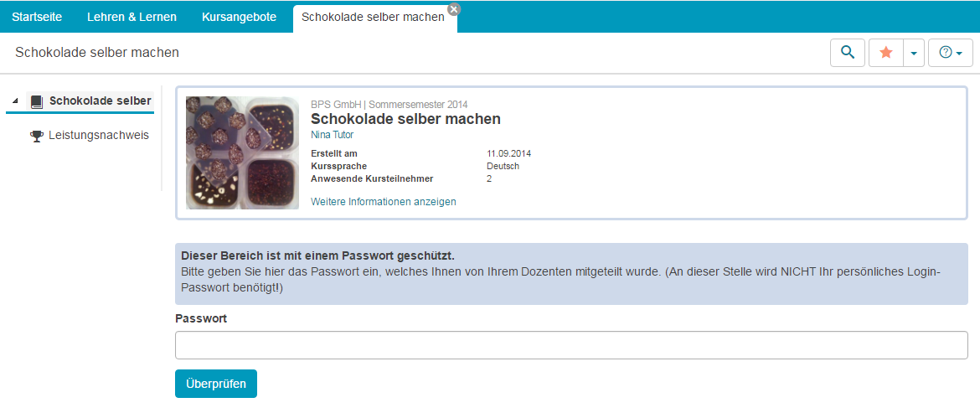Click the Kurssprache value Deutsch
The height and width of the screenshot is (413, 980).
(x=503, y=166)
